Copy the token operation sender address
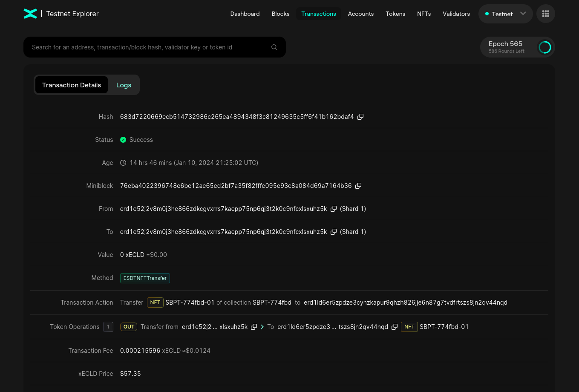The image size is (579, 392). pyautogui.click(x=254, y=327)
